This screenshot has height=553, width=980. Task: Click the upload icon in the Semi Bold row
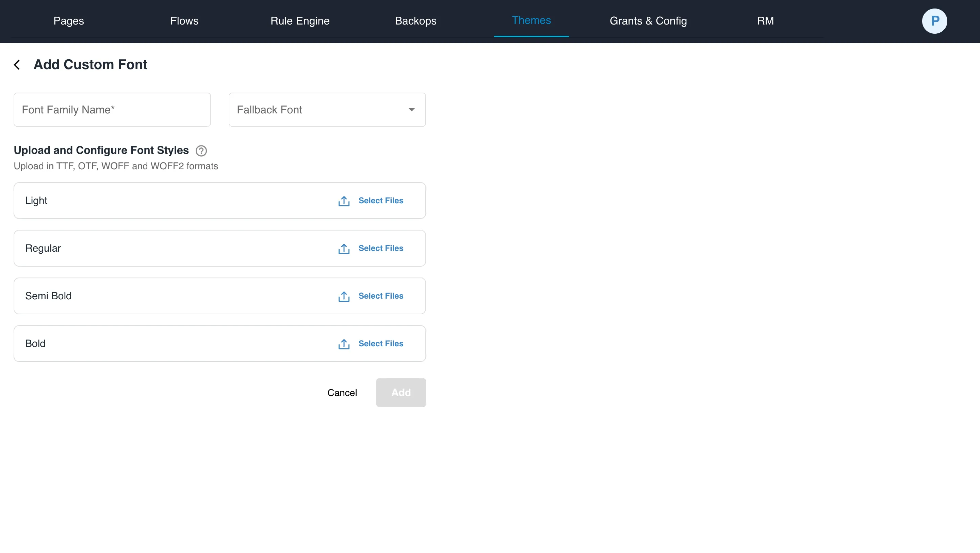click(344, 296)
